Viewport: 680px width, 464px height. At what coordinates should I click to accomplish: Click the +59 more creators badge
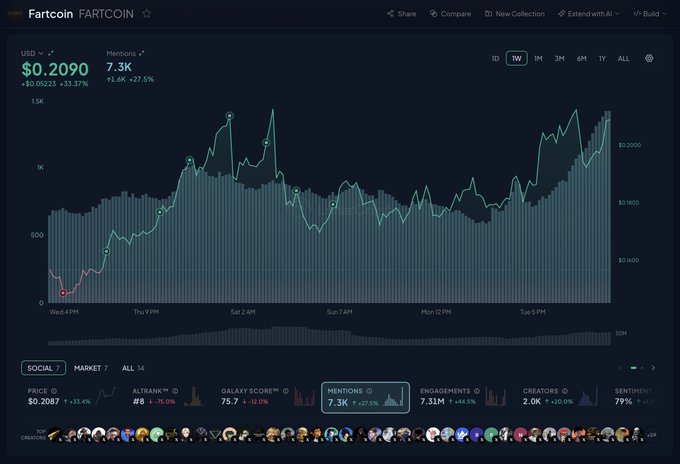coord(651,435)
